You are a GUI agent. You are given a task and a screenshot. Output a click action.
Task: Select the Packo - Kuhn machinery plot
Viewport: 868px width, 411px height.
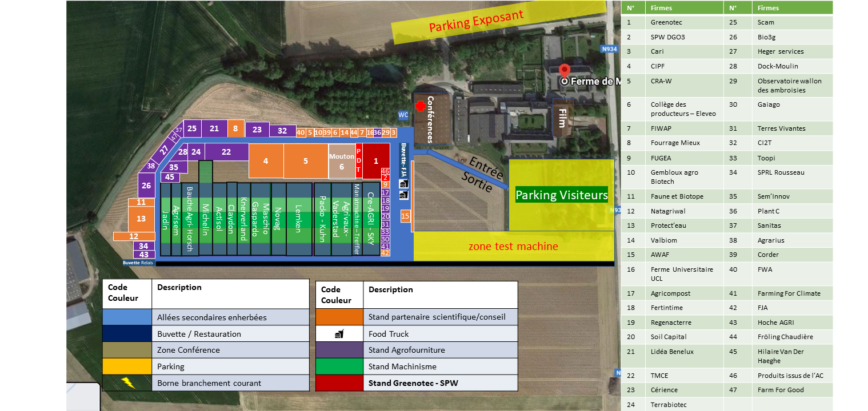pyautogui.click(x=322, y=219)
